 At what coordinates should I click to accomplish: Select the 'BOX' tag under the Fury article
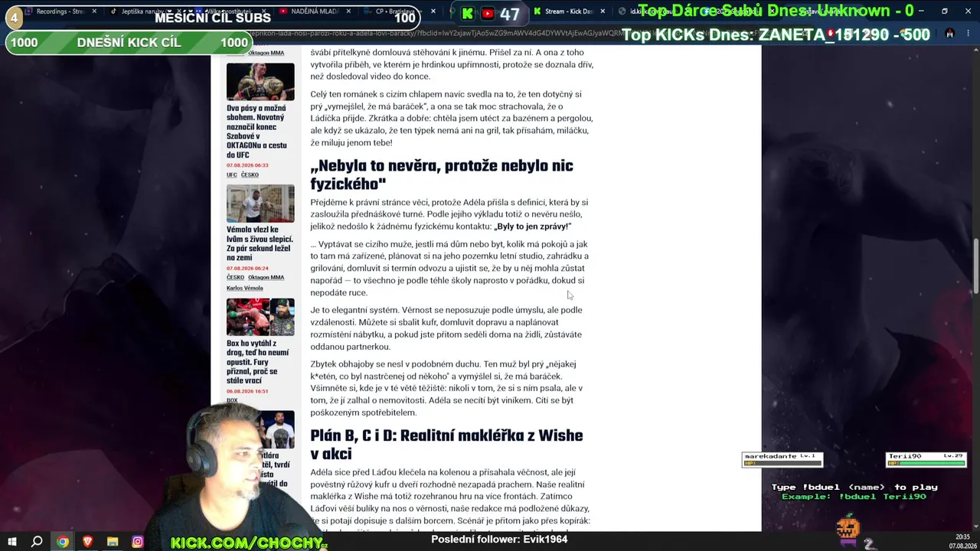pyautogui.click(x=232, y=399)
